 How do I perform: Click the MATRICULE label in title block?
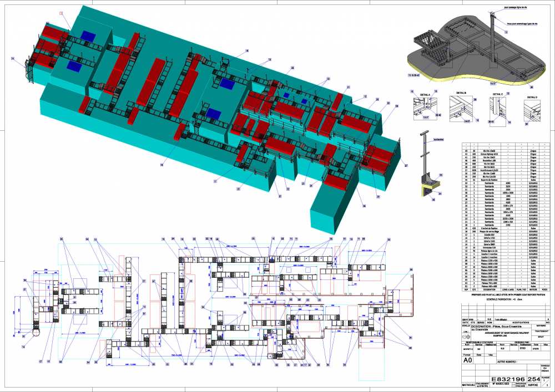click(468, 385)
